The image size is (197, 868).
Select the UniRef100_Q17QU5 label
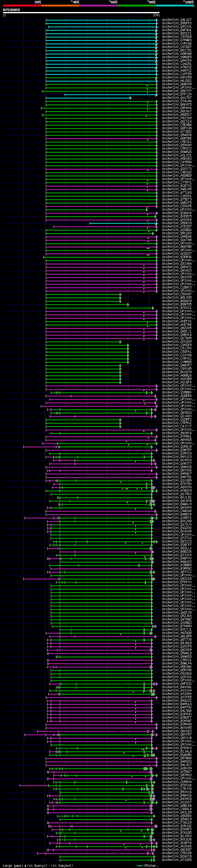[x=177, y=338]
